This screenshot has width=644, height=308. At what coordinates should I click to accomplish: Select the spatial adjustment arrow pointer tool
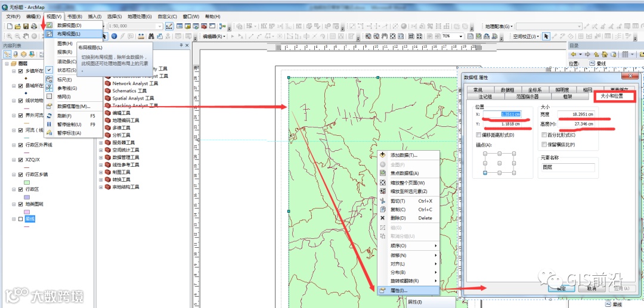(546, 36)
